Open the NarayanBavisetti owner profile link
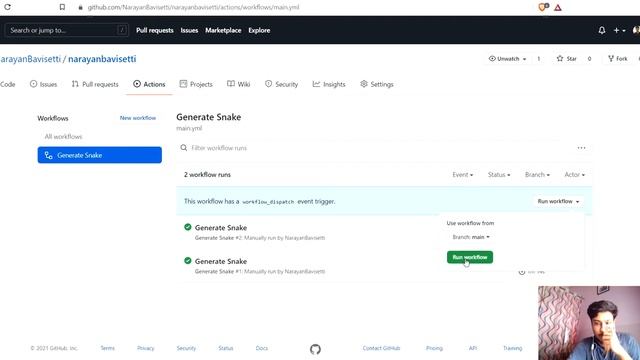 [30, 59]
